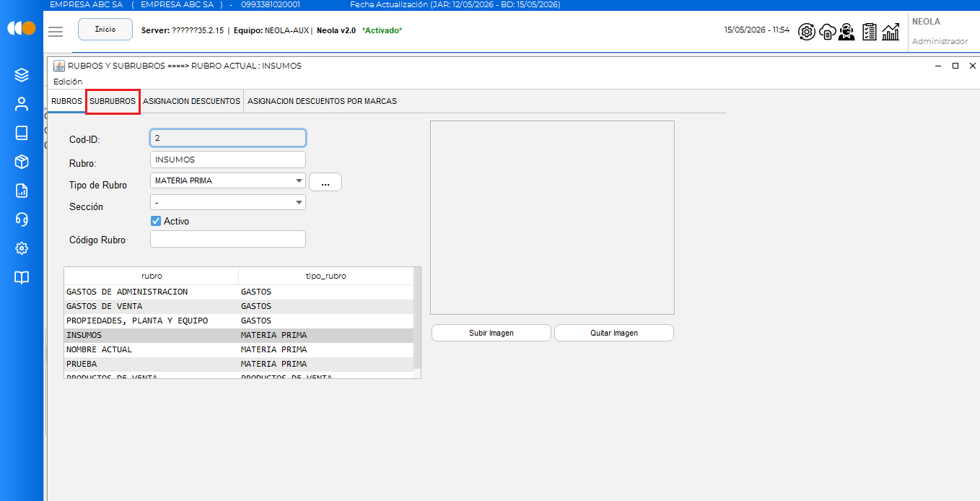Viewport: 980px width, 501px height.
Task: Select the PROPIEDADES, PLANTA Y EQUIPO row
Action: (239, 321)
